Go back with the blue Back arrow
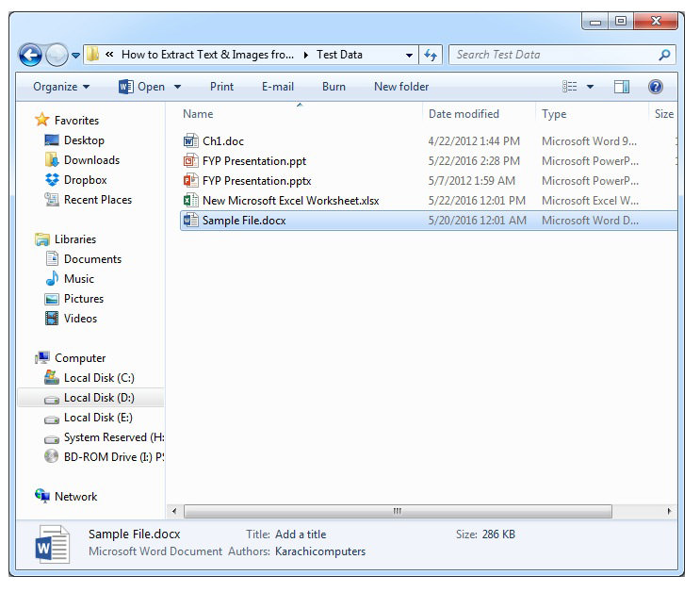 (x=30, y=55)
